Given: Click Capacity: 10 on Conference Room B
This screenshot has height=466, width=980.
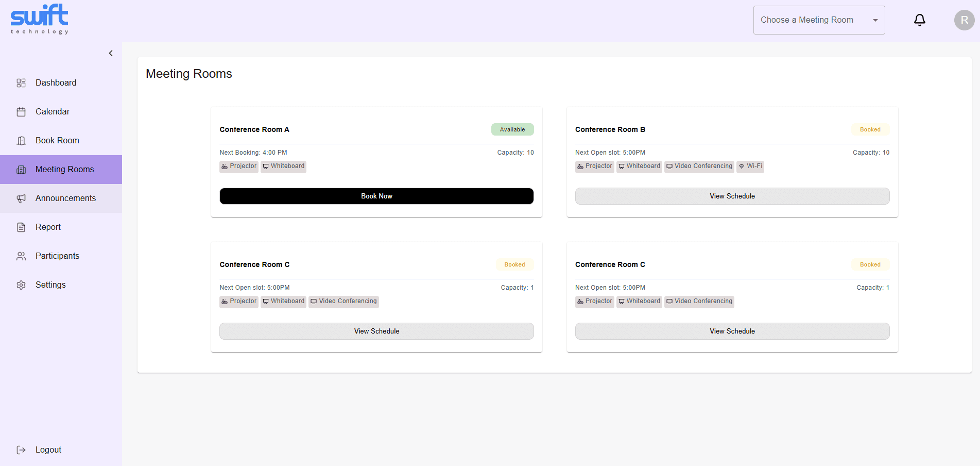Looking at the screenshot, I should tap(871, 153).
